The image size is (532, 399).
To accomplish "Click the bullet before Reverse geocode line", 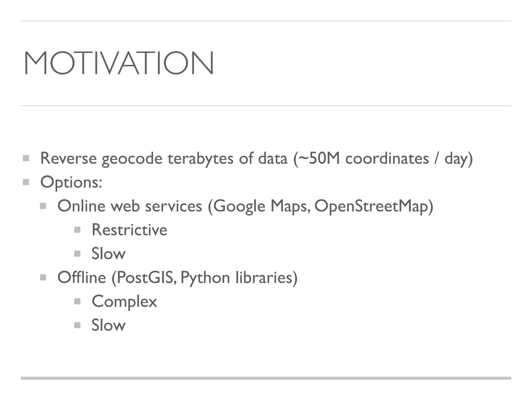I will (x=26, y=158).
